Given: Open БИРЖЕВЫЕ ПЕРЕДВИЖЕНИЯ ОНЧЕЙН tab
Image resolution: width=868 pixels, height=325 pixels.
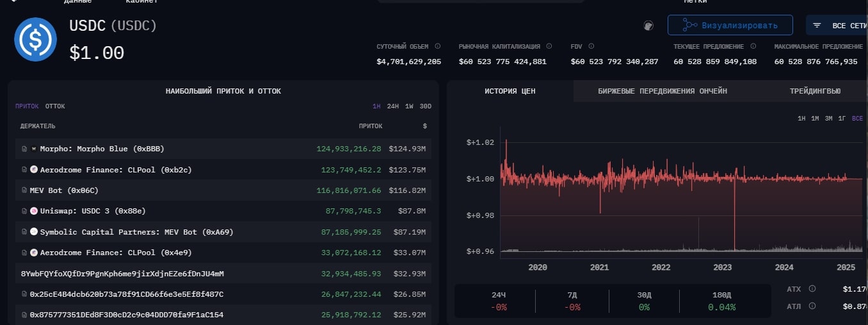Looking at the screenshot, I should pos(663,91).
